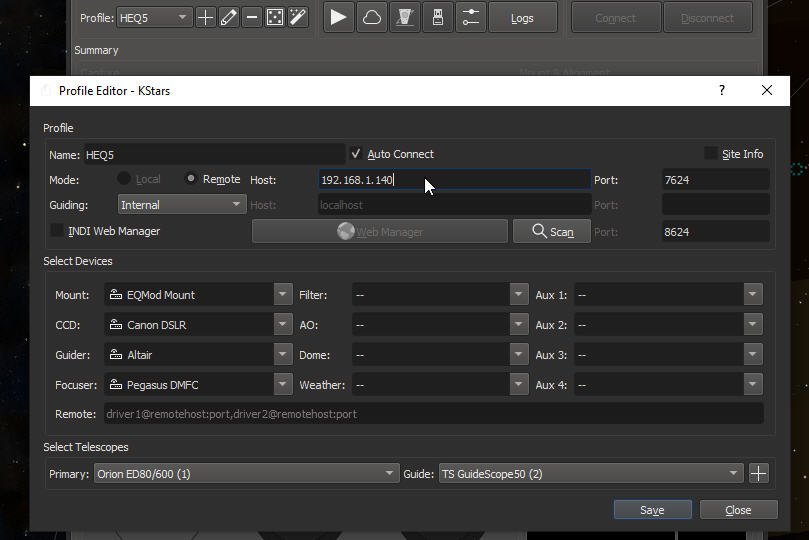
Task: Click the help question mark in title bar
Action: pyautogui.click(x=722, y=90)
